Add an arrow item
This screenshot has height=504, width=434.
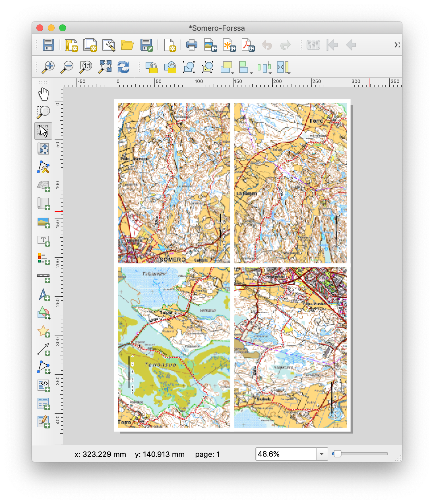tap(44, 349)
